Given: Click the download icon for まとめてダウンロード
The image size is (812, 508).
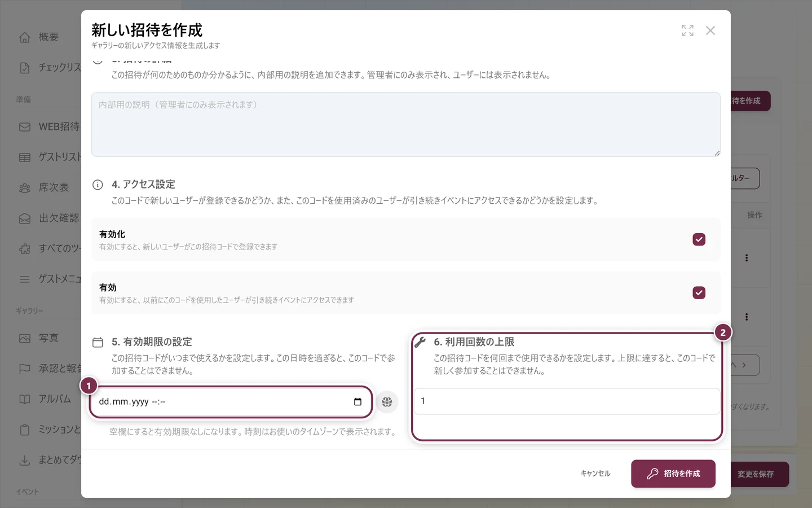Looking at the screenshot, I should click(25, 460).
